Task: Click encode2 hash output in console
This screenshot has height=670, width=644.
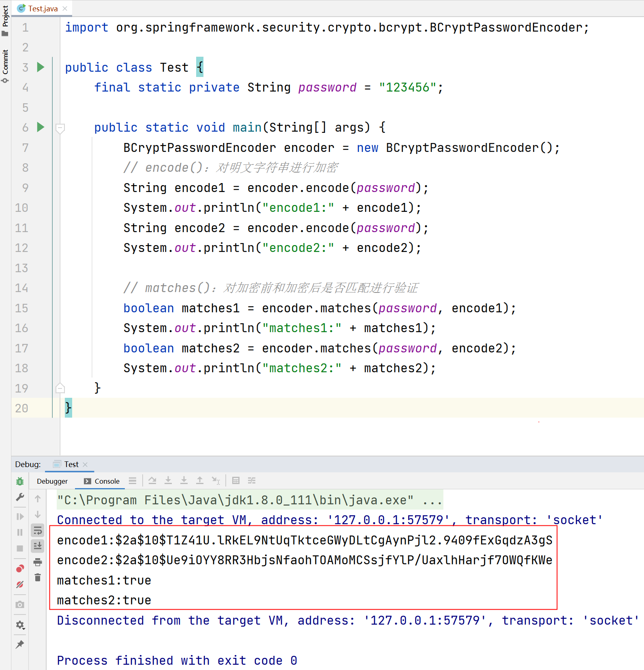Action: (305, 560)
